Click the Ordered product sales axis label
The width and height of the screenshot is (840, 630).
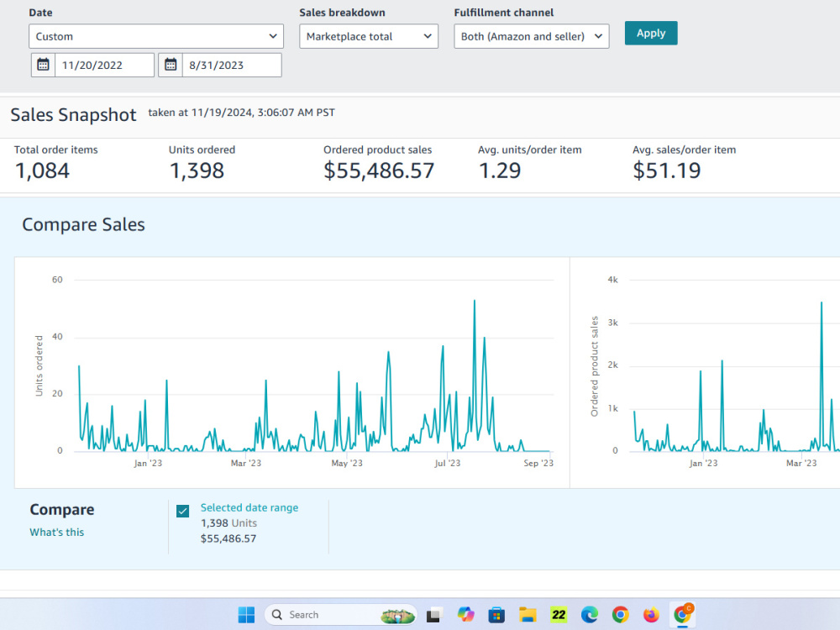pyautogui.click(x=594, y=366)
